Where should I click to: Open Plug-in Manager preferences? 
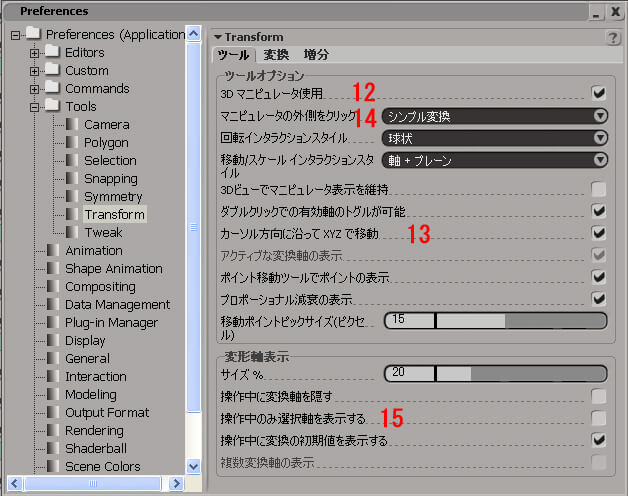tap(111, 323)
